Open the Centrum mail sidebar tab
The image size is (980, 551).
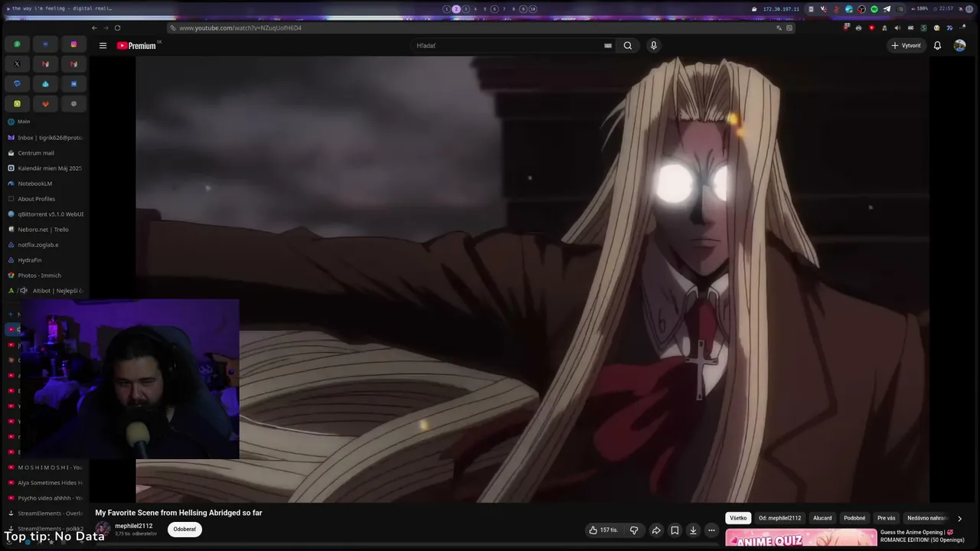click(46, 153)
